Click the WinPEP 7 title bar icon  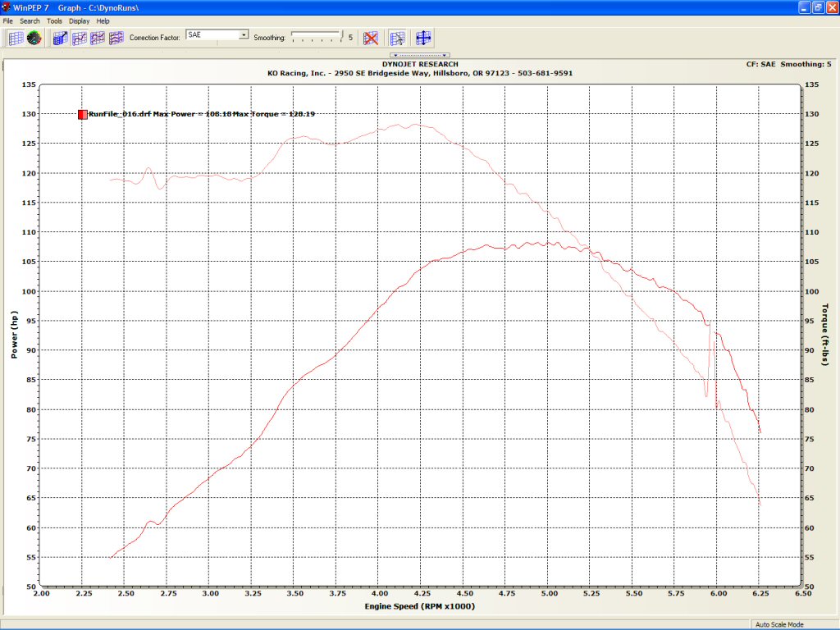click(x=7, y=7)
